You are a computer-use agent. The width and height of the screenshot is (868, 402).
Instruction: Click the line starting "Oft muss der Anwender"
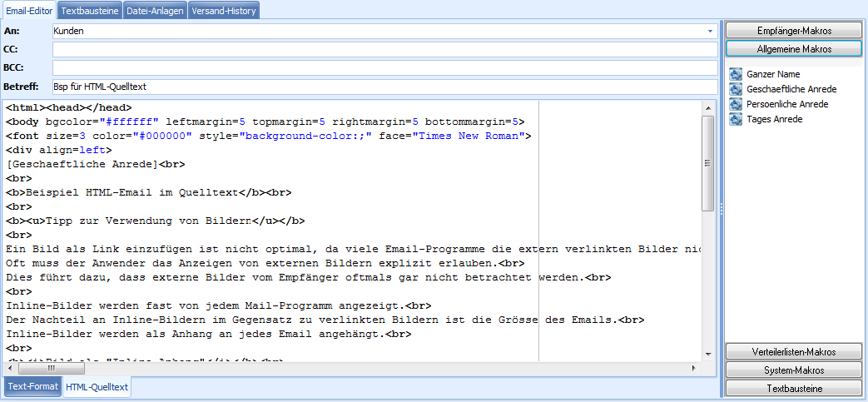(265, 263)
